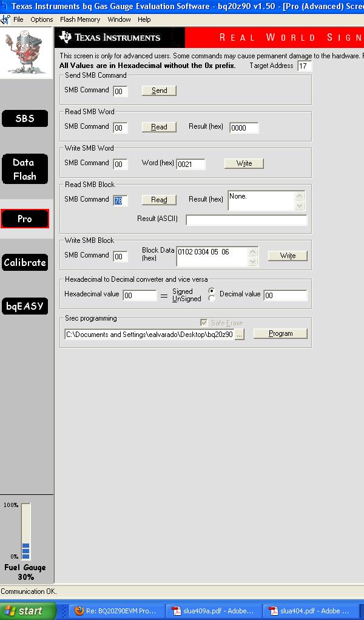
Task: Click the Texas Instruments logo banner
Action: [120, 38]
